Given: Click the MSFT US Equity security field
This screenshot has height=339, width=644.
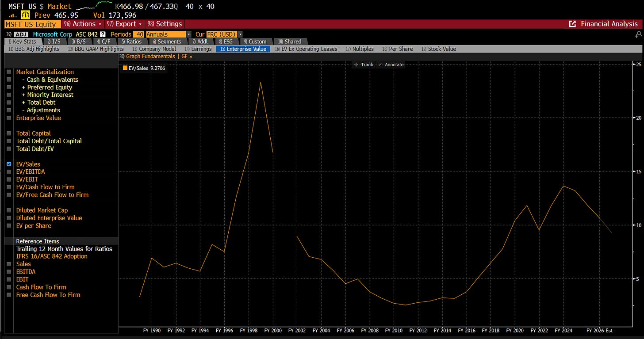Looking at the screenshot, I should click(32, 24).
